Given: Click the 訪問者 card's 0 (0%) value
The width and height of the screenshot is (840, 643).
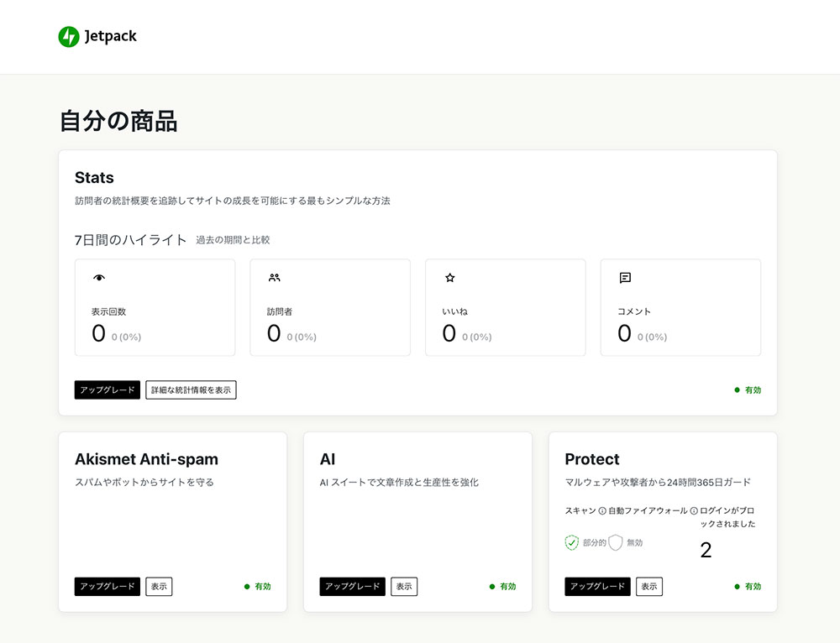Looking at the screenshot, I should [x=302, y=337].
